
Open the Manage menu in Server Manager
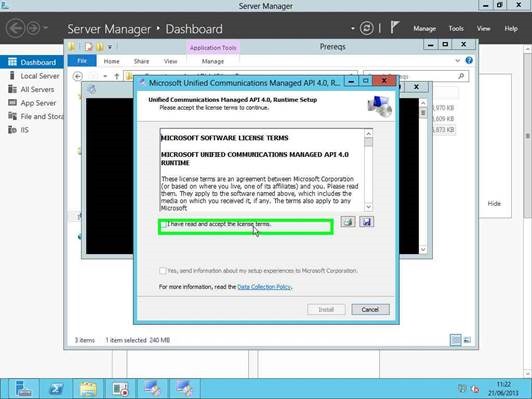click(424, 28)
